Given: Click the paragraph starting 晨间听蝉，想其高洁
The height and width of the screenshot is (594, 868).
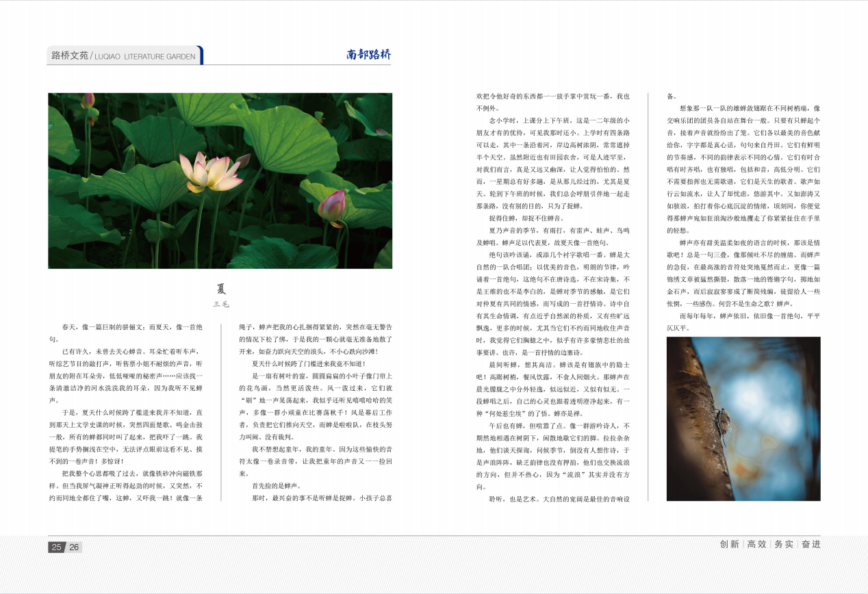Looking at the screenshot, I should click(x=553, y=388).
